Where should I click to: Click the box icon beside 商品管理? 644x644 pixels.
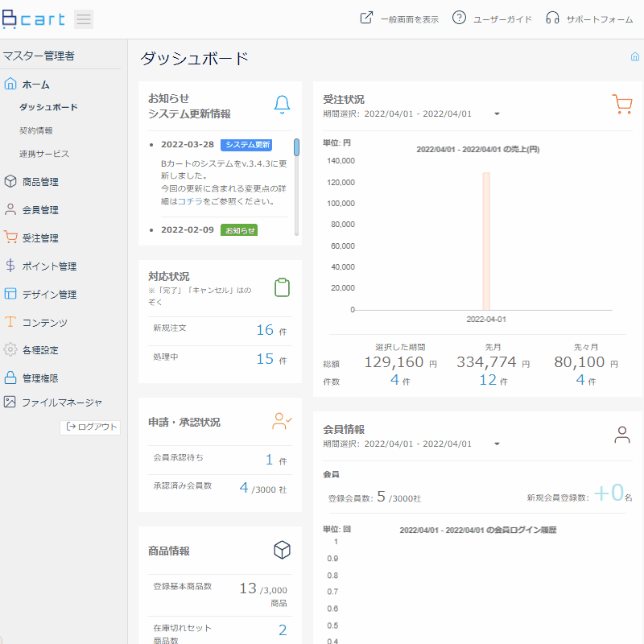click(x=10, y=181)
